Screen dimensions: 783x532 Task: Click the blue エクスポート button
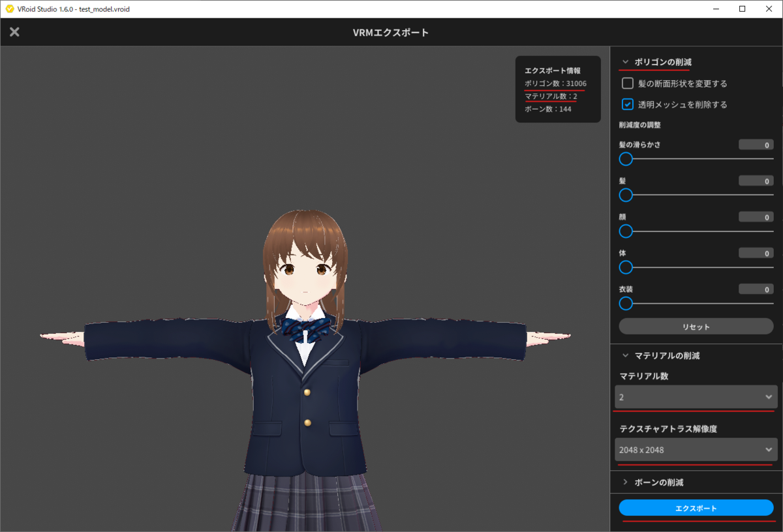696,508
